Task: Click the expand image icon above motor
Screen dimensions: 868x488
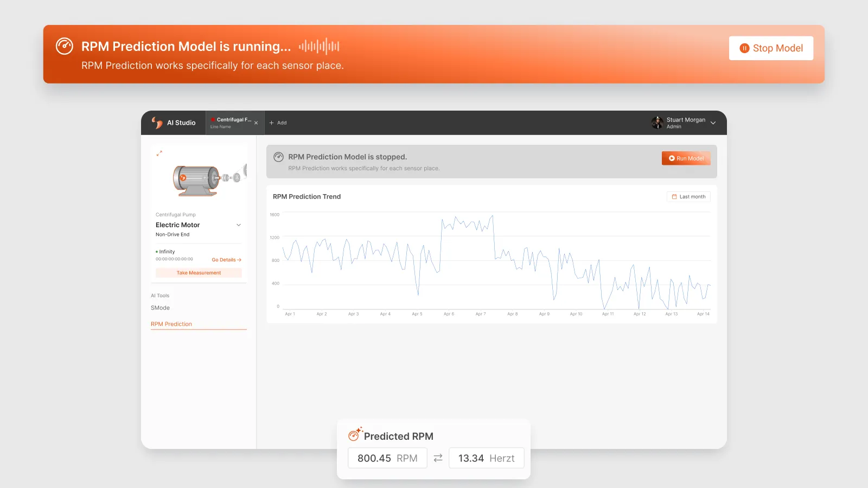Action: [159, 153]
